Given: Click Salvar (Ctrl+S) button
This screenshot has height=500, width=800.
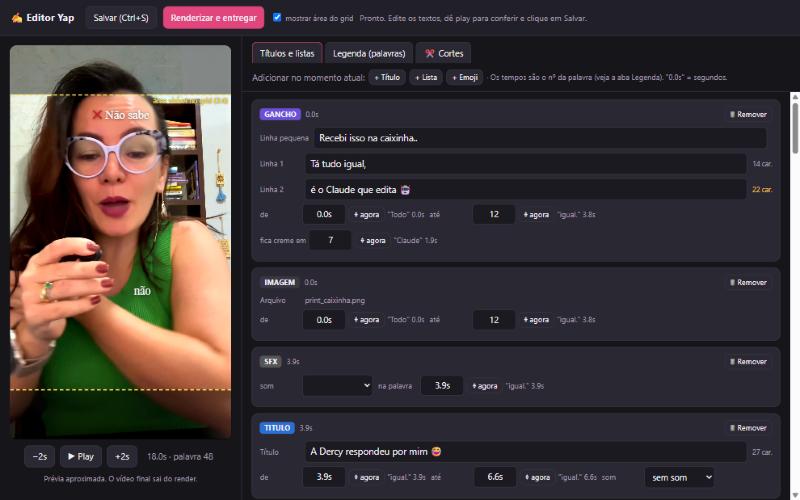Looking at the screenshot, I should point(121,18).
